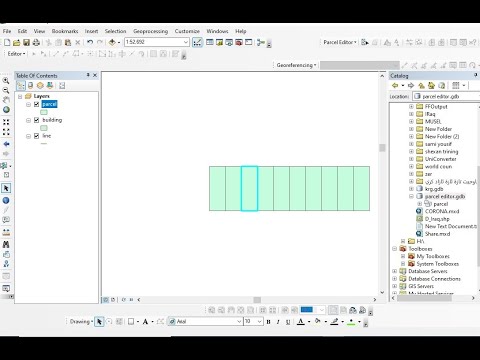The image size is (480, 360).
Task: Open the Python window icon
Action: coord(249,42)
